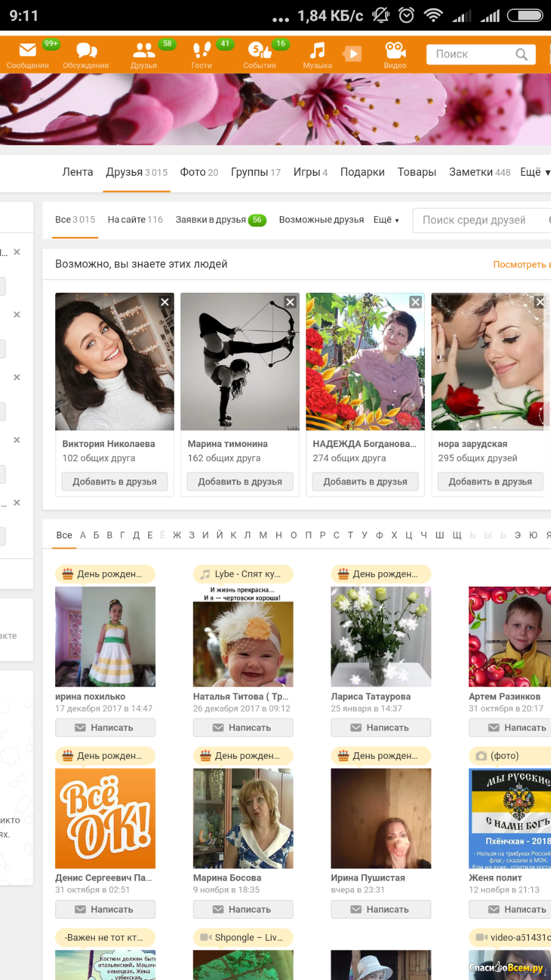This screenshot has height=980, width=551.
Task: Open the video play icon in top bar
Action: [x=352, y=53]
